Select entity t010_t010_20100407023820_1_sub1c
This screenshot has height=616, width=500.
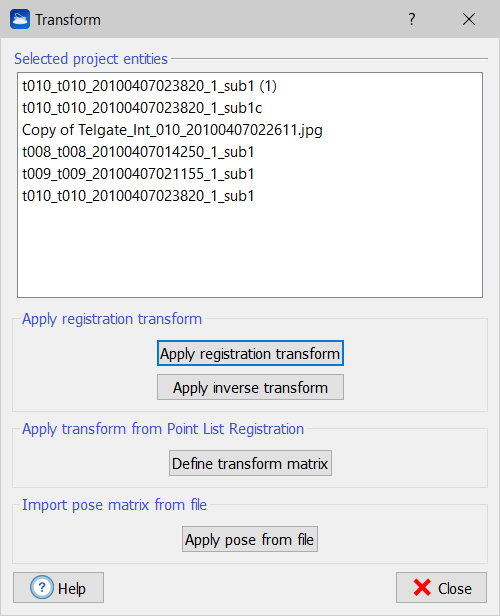pyautogui.click(x=142, y=108)
